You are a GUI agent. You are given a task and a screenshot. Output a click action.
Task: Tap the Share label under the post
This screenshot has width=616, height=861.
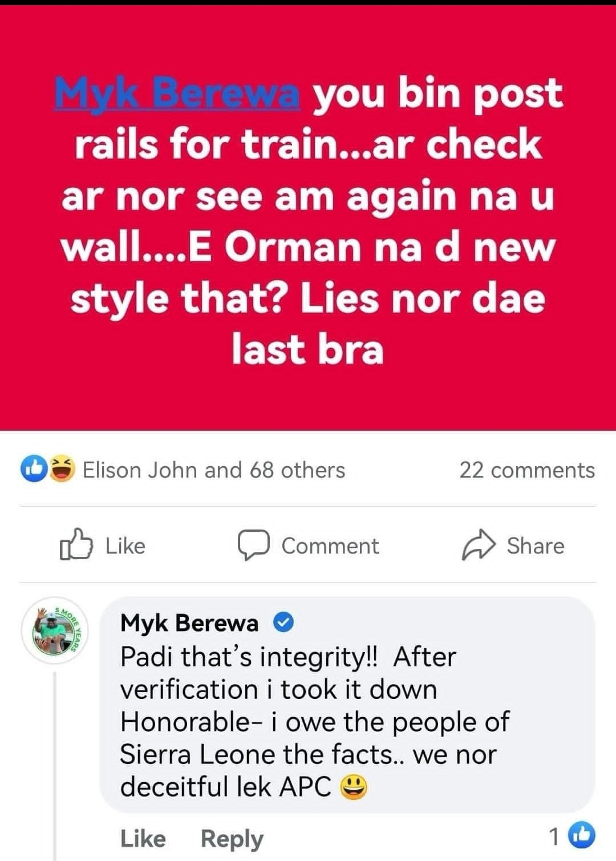(536, 545)
